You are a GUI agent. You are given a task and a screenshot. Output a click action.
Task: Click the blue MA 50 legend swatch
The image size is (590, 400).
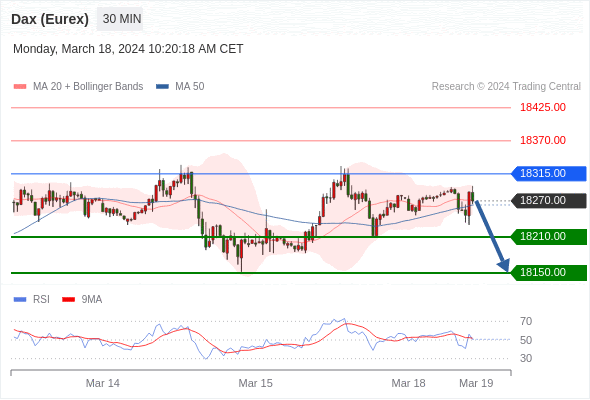162,87
